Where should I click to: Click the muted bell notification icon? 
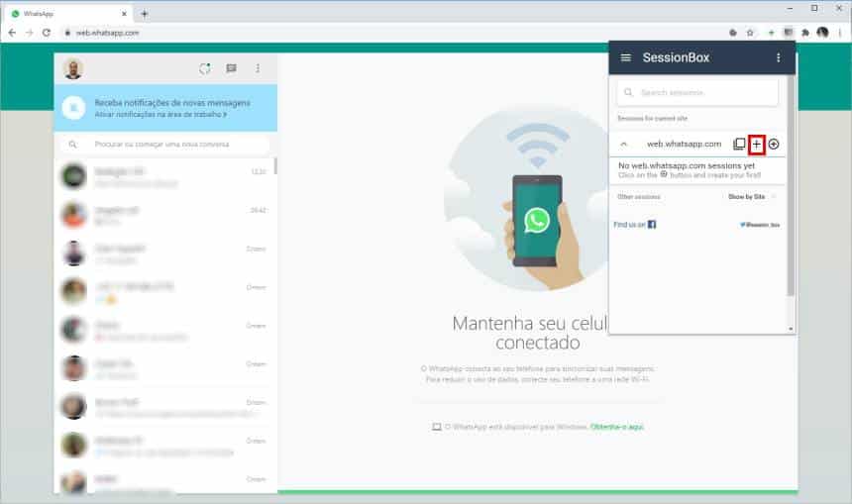(74, 108)
